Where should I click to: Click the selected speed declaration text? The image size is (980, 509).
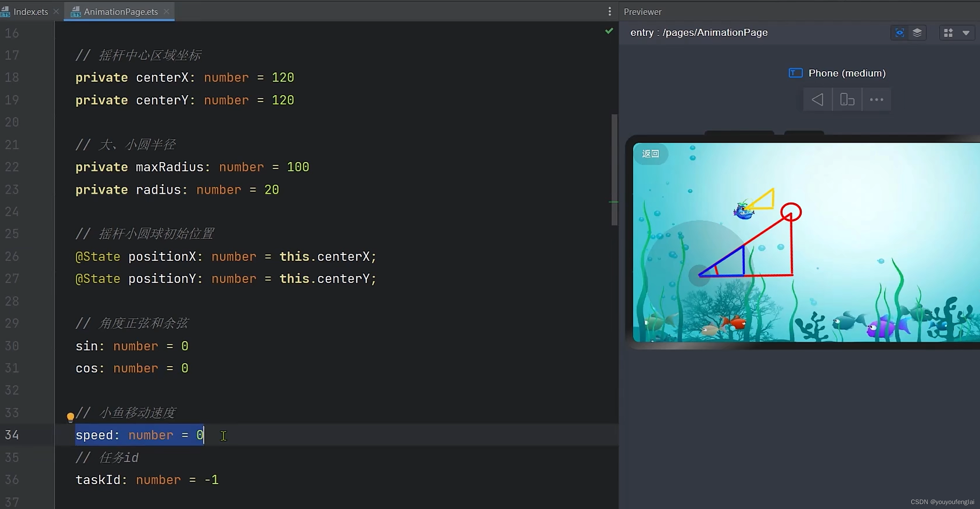(139, 435)
